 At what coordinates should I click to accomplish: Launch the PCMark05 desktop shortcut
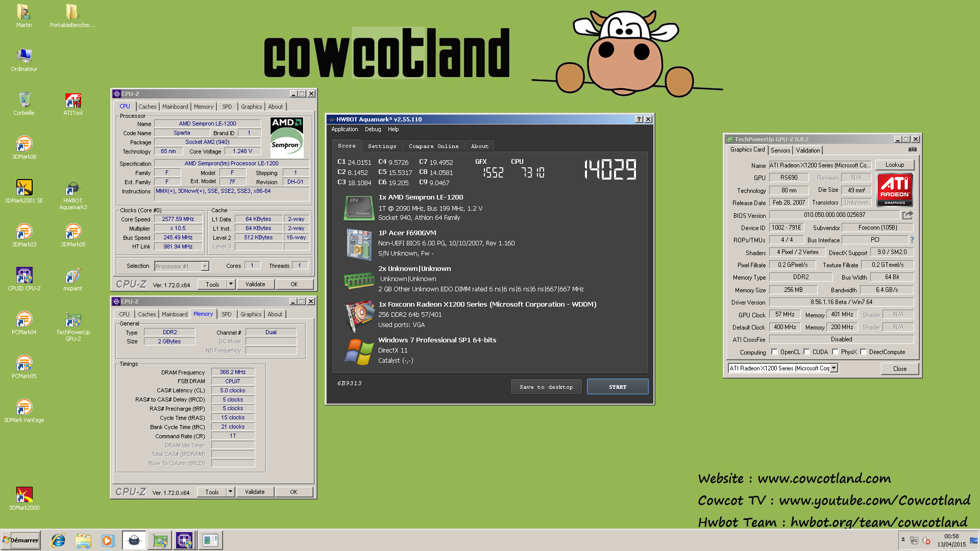(23, 366)
